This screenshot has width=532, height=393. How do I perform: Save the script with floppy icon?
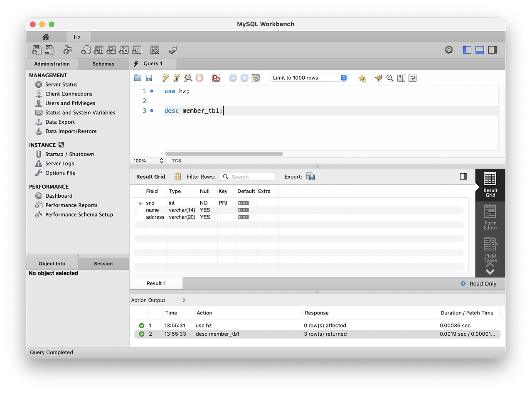click(148, 78)
